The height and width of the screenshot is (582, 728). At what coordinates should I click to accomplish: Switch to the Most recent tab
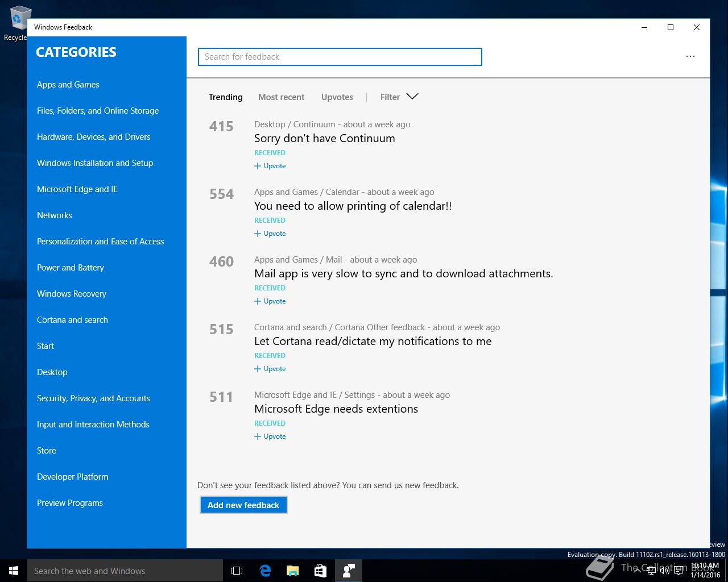[281, 97]
